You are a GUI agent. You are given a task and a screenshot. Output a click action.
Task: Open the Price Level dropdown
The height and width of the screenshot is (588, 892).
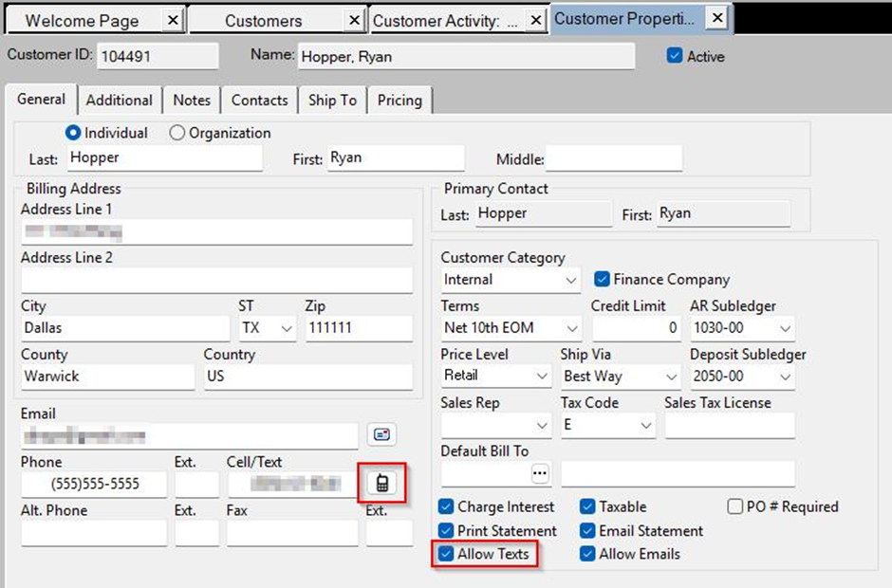541,377
